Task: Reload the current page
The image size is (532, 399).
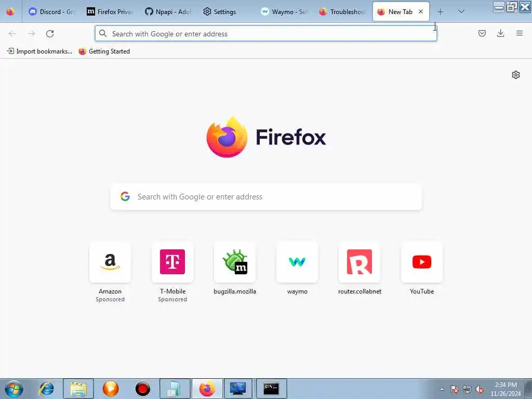Action: tap(50, 33)
